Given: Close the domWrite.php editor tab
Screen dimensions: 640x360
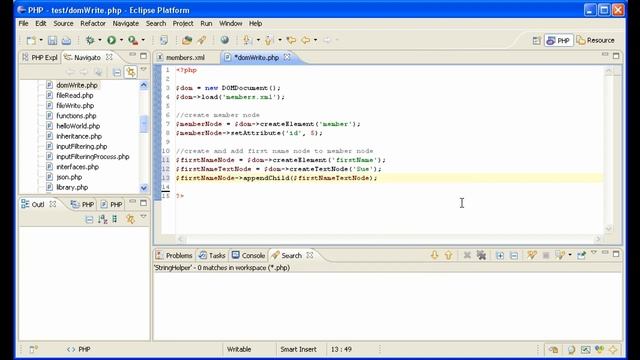Looking at the screenshot, I should click(x=287, y=57).
